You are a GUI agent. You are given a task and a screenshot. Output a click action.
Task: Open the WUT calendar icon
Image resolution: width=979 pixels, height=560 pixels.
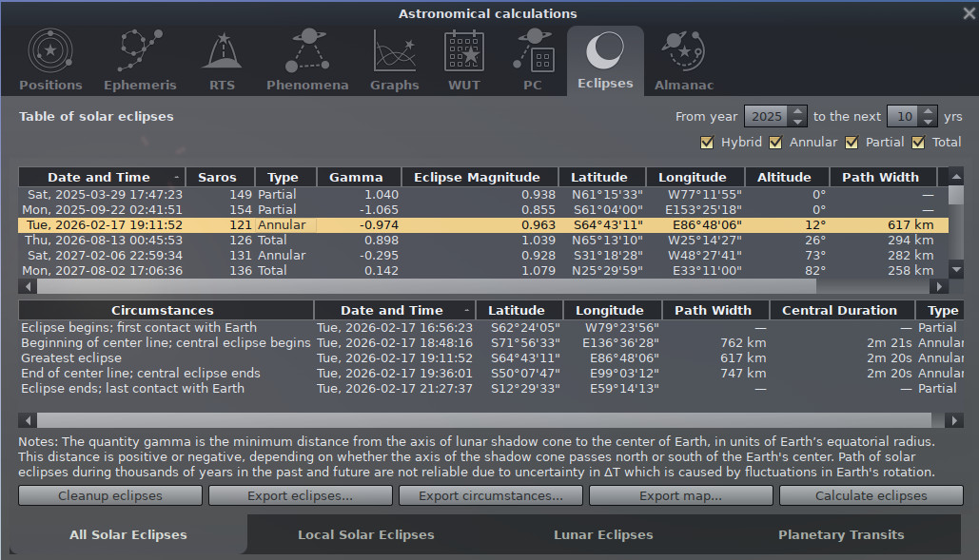(x=464, y=51)
